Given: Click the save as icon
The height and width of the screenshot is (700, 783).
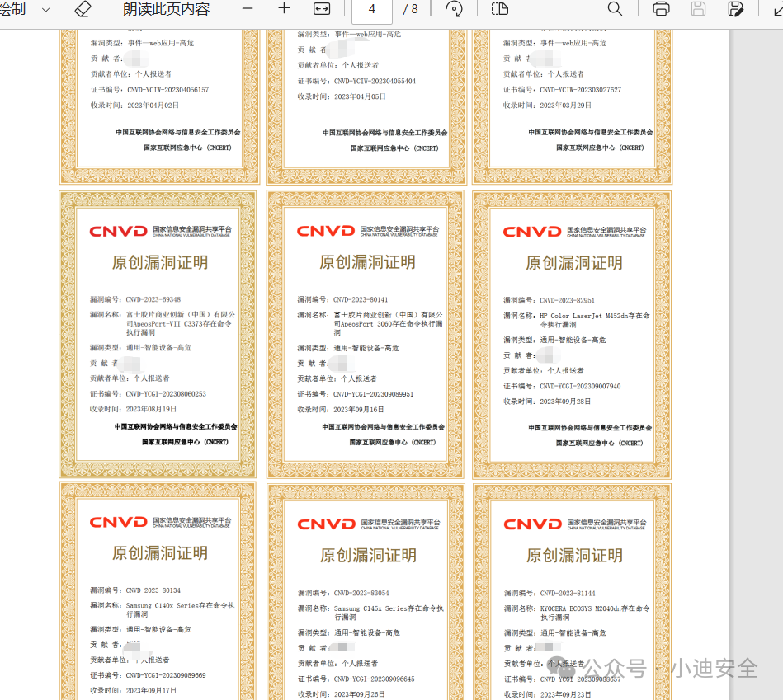Looking at the screenshot, I should pyautogui.click(x=736, y=9).
